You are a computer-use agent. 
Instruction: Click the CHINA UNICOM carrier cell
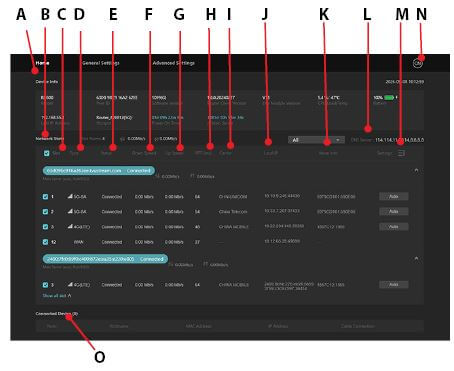233,197
